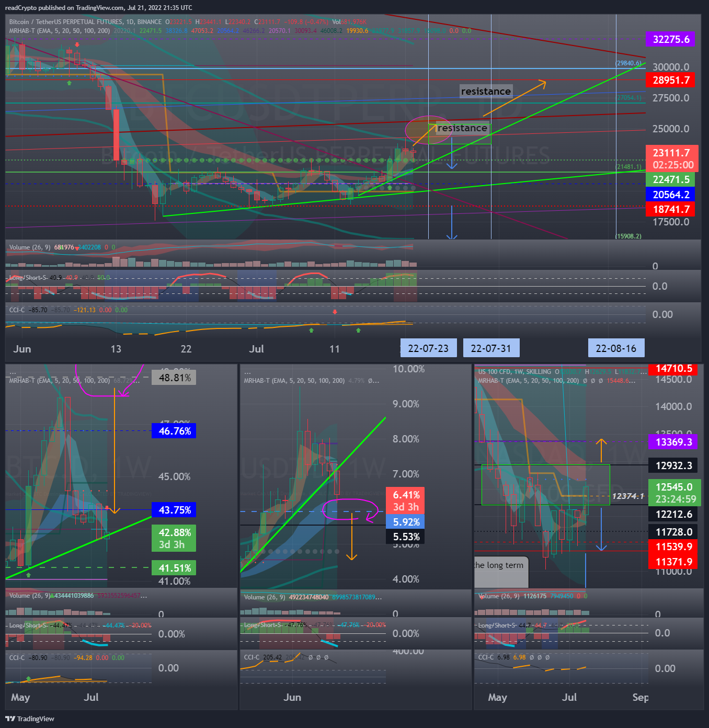709x728 pixels.
Task: Click the green 41.51% label
Action: (175, 568)
